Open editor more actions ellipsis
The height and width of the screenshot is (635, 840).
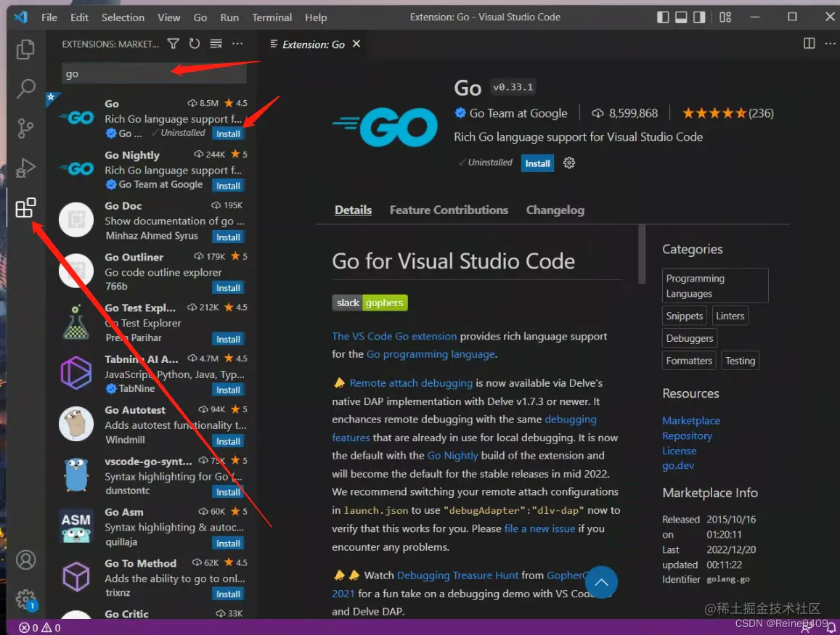831,44
